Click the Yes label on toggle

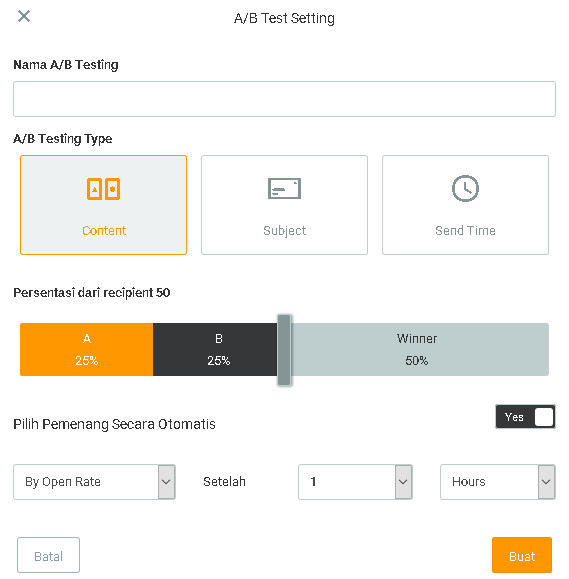(514, 417)
